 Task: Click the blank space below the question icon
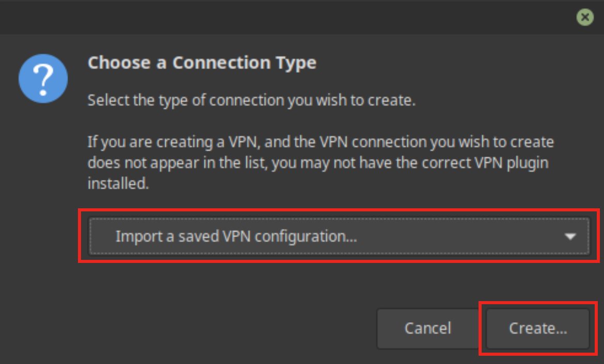point(43,206)
